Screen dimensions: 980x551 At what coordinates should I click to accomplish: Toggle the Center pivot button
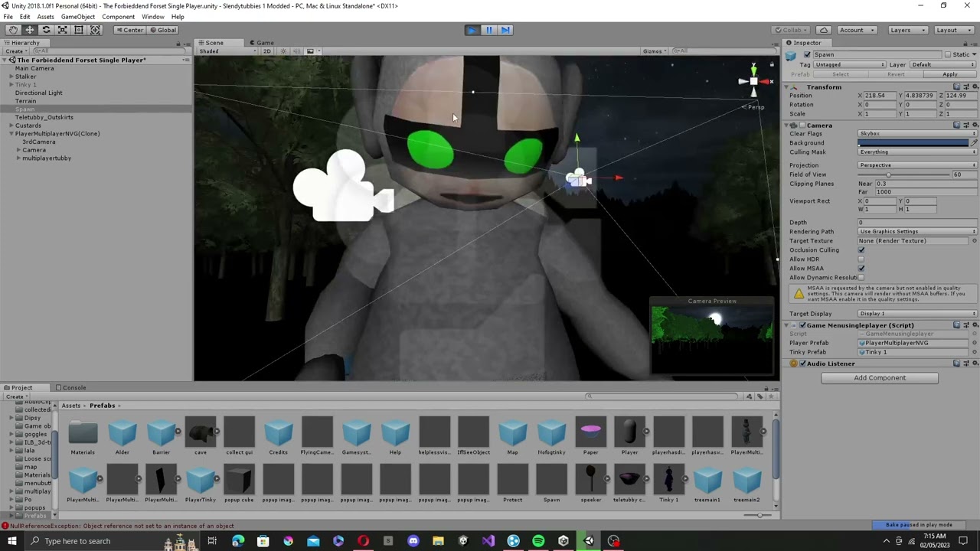click(129, 30)
